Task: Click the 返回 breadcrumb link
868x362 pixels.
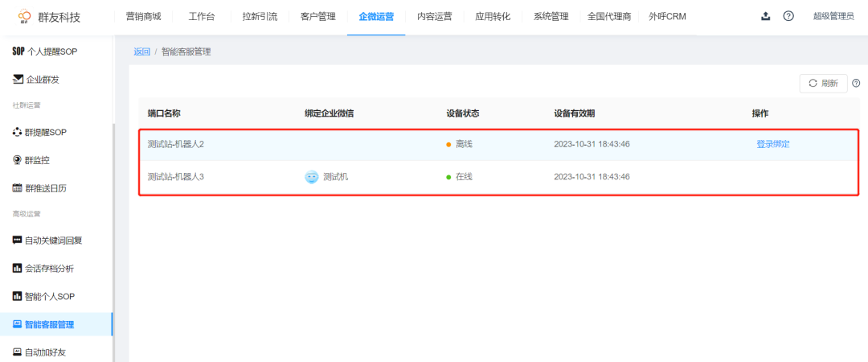Action: pos(141,52)
